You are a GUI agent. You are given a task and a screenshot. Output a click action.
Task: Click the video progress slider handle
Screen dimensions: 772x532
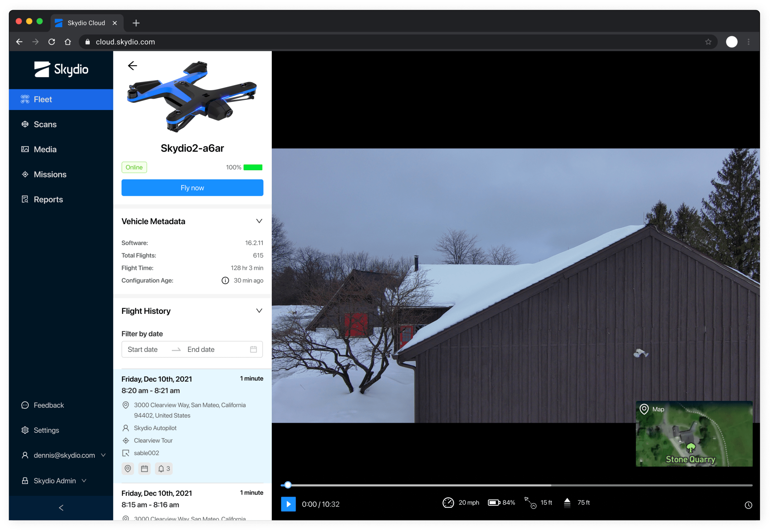pyautogui.click(x=288, y=485)
